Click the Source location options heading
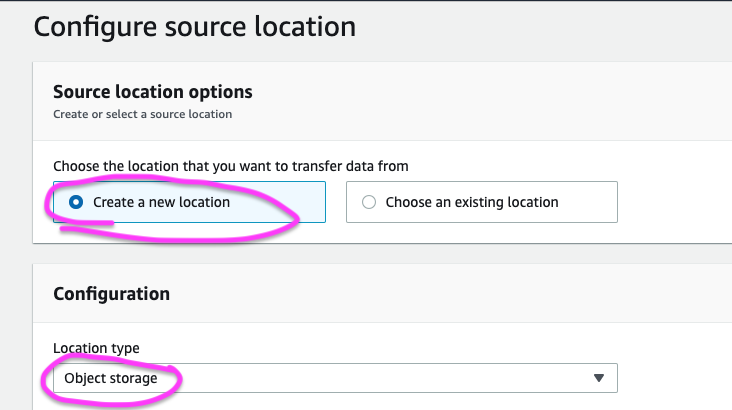 click(152, 92)
